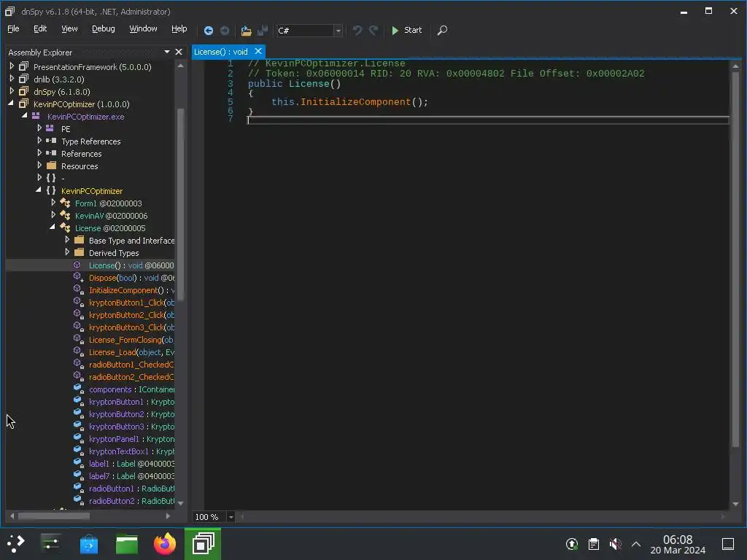Select the License() : void tab
Screen dimensions: 747x560
[x=220, y=52]
